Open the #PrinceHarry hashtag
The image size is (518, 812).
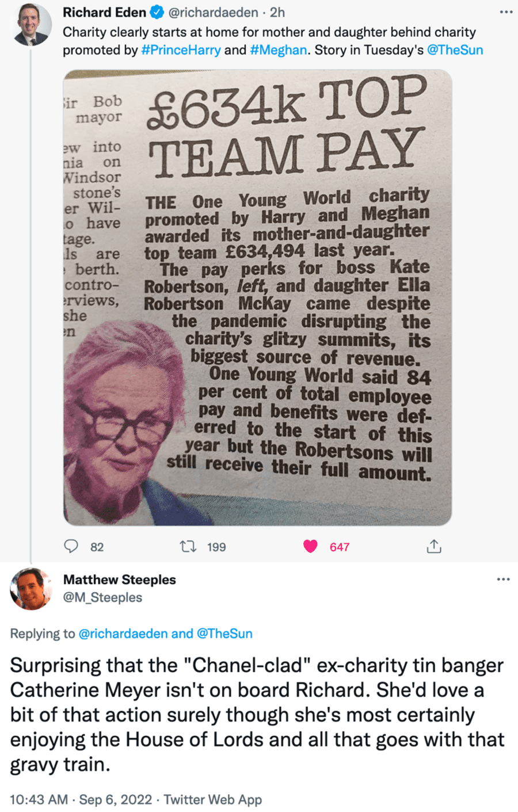coord(181,50)
